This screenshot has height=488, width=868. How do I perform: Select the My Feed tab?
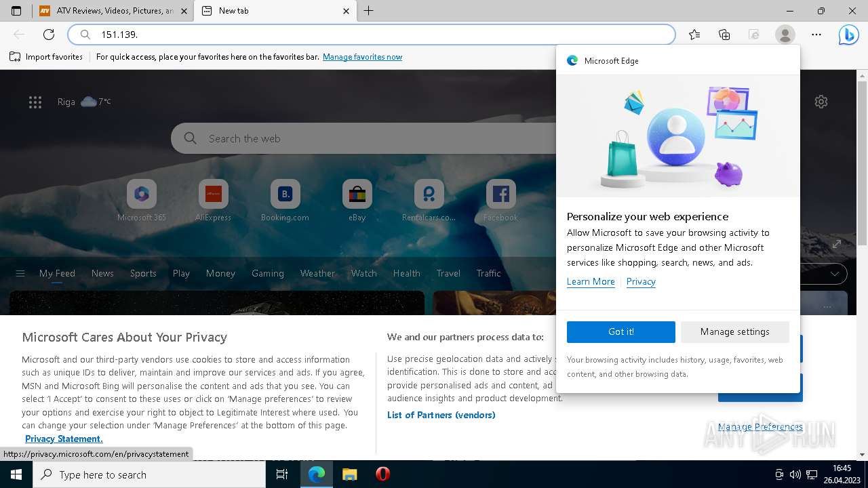pos(57,273)
